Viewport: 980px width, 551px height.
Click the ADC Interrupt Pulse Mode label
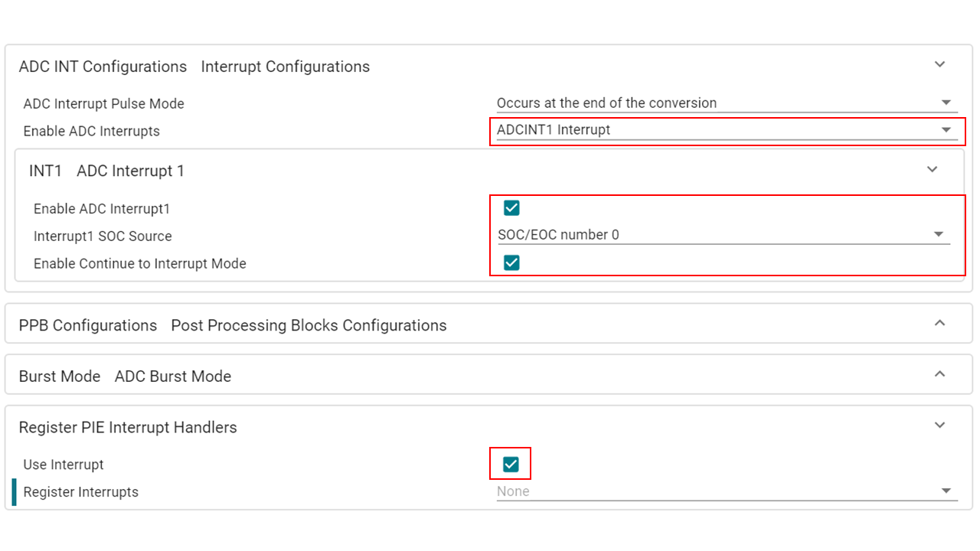(x=103, y=103)
